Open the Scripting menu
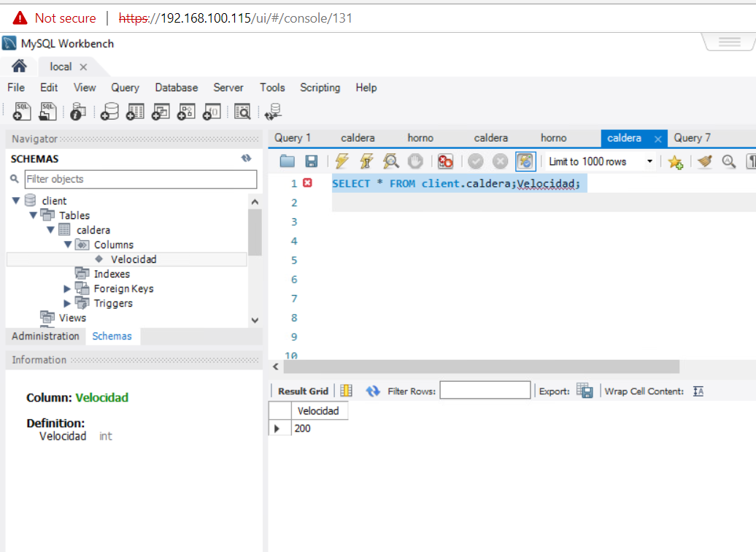 click(x=320, y=88)
